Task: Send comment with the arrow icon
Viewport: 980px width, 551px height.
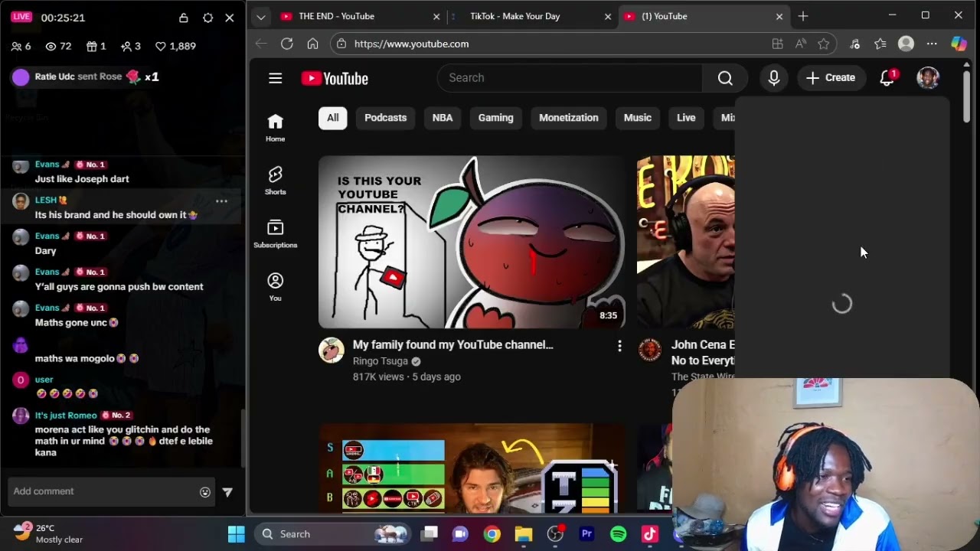Action: pyautogui.click(x=227, y=492)
